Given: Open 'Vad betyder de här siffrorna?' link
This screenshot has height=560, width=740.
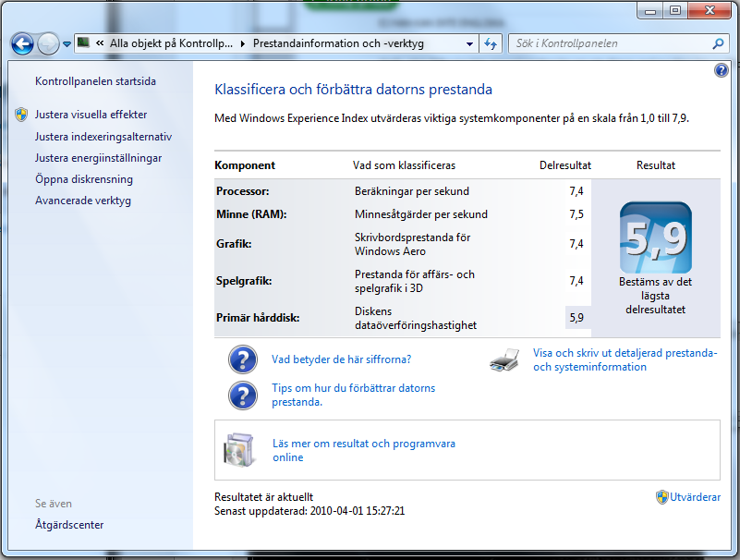Looking at the screenshot, I should 341,359.
